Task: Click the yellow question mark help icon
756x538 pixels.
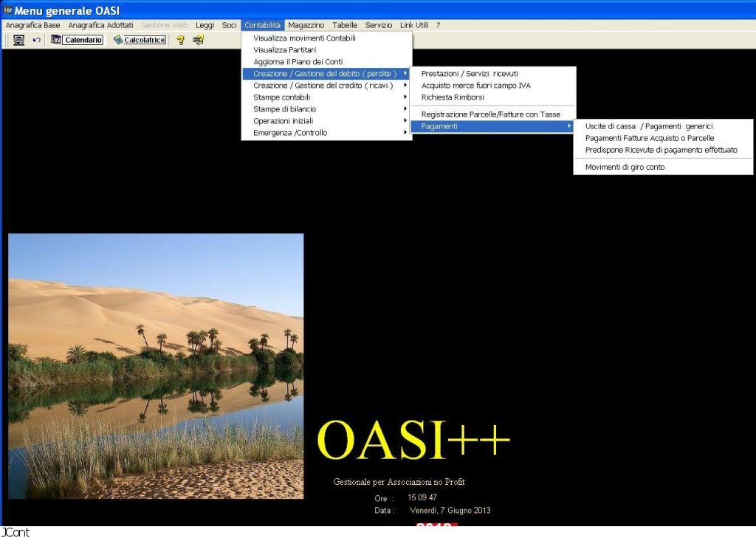Action: tap(180, 40)
